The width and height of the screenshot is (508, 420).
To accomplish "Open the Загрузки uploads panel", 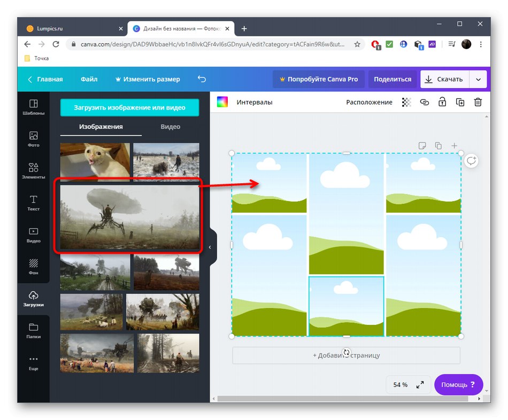I will (33, 299).
